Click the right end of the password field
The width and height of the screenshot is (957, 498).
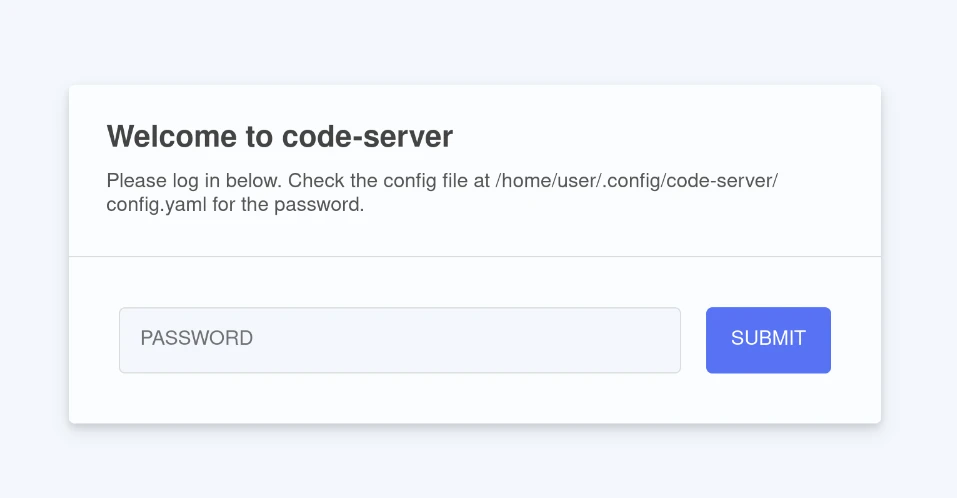pos(660,340)
